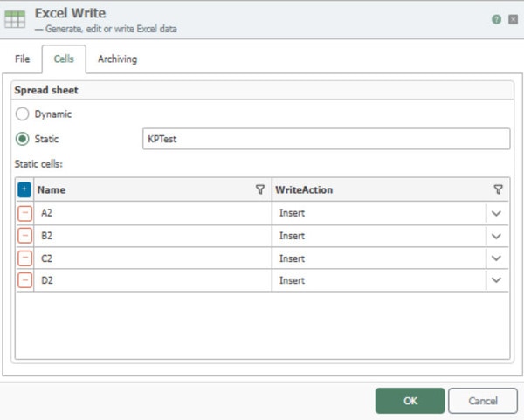Image resolution: width=524 pixels, height=420 pixels.
Task: Click the D2 name cell
Action: [153, 280]
